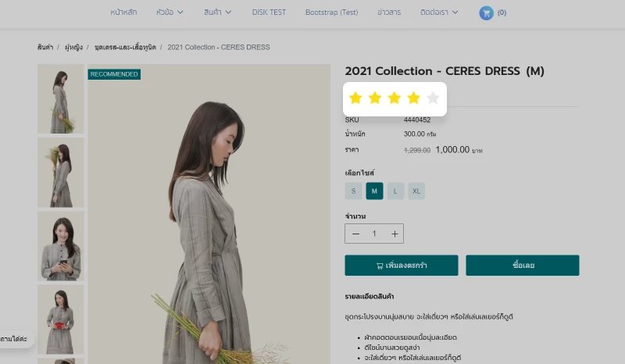Open the shopping cart icon
Screen dimensions: 625x364
[487, 12]
